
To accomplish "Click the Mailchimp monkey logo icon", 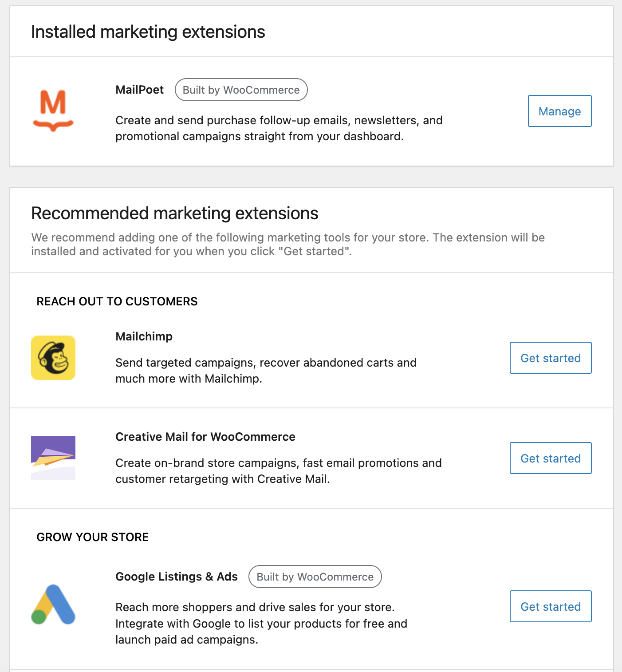I will click(x=53, y=358).
